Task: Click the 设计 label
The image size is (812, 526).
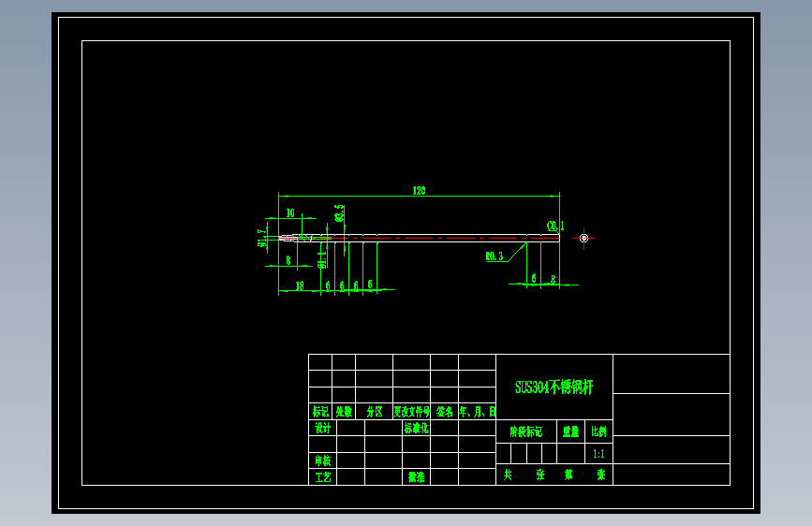Action: 322,428
